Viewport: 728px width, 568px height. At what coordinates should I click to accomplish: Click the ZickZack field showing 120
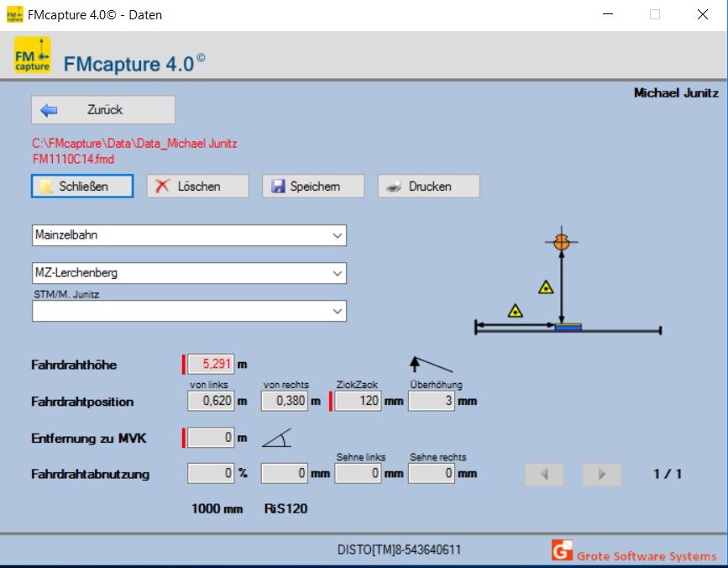pyautogui.click(x=358, y=401)
